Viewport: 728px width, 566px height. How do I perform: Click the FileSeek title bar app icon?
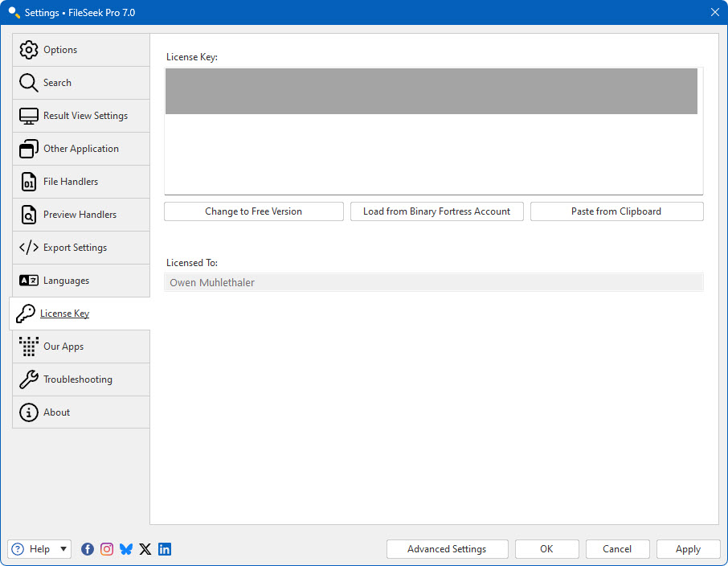coord(14,13)
